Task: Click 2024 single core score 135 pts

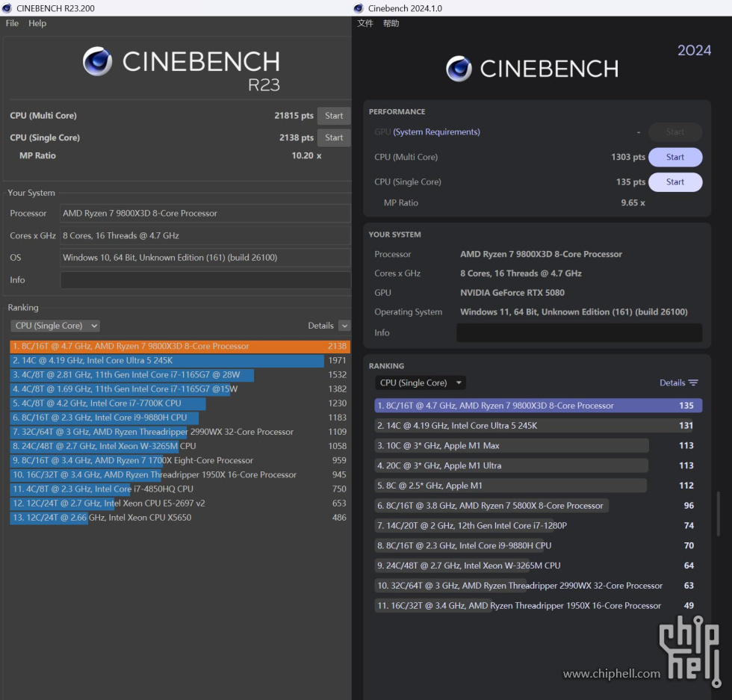Action: coord(630,182)
